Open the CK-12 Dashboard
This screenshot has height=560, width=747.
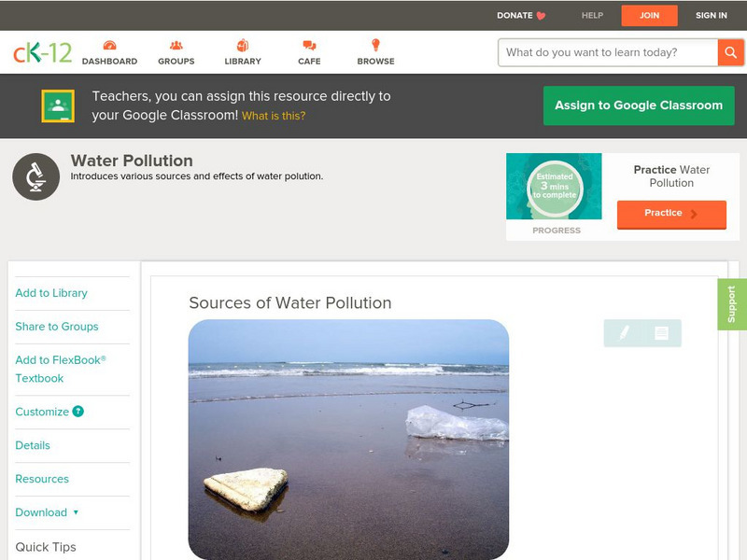[111, 51]
